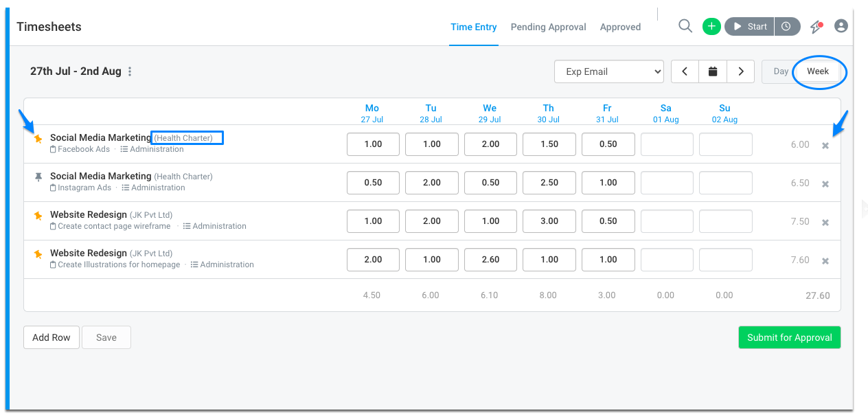The width and height of the screenshot is (868, 415).
Task: Switch timesheet view to Day
Action: tap(781, 71)
